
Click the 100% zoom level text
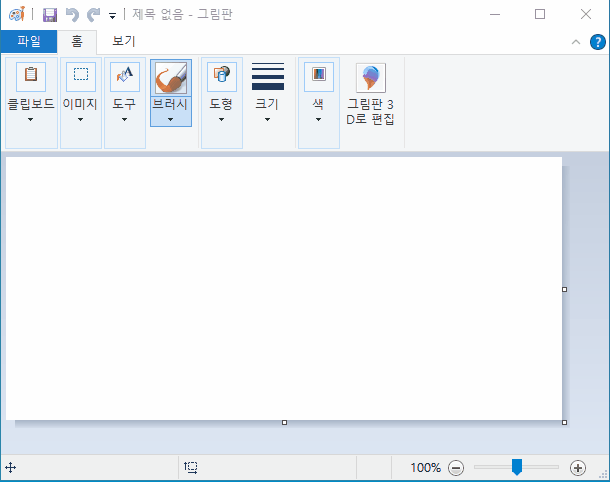pos(425,467)
